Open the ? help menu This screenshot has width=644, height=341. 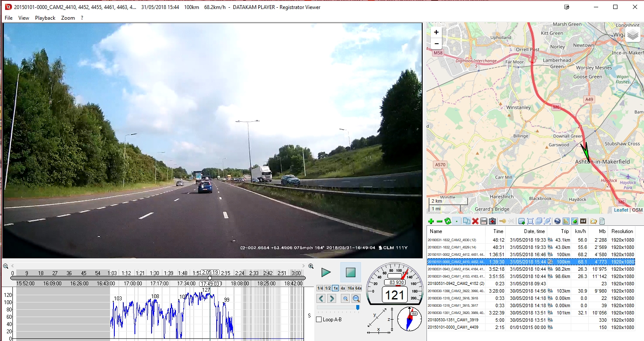[82, 18]
